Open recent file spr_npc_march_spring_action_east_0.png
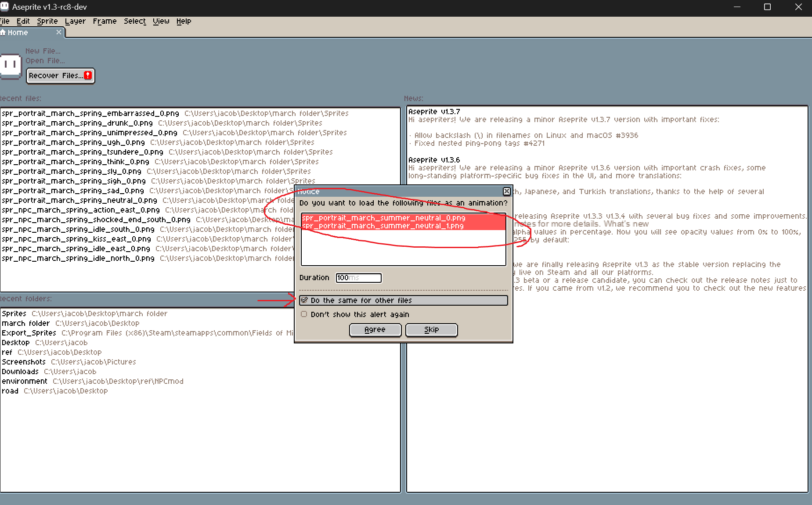This screenshot has width=812, height=505. click(148, 210)
